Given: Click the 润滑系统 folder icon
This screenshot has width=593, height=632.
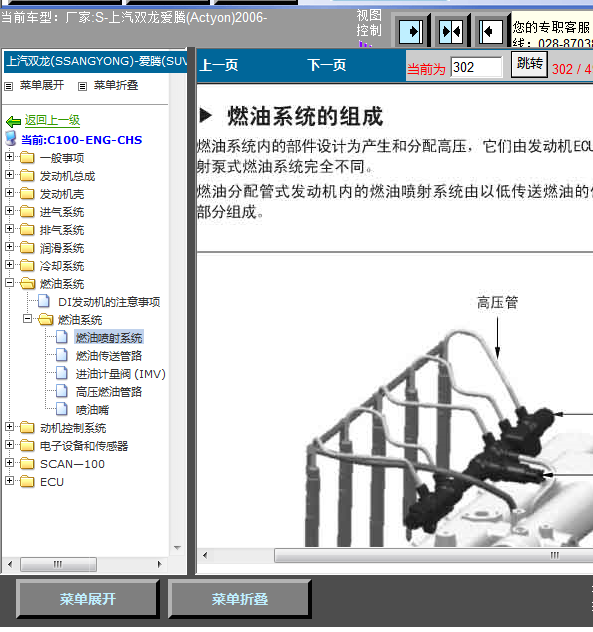Looking at the screenshot, I should 27,247.
